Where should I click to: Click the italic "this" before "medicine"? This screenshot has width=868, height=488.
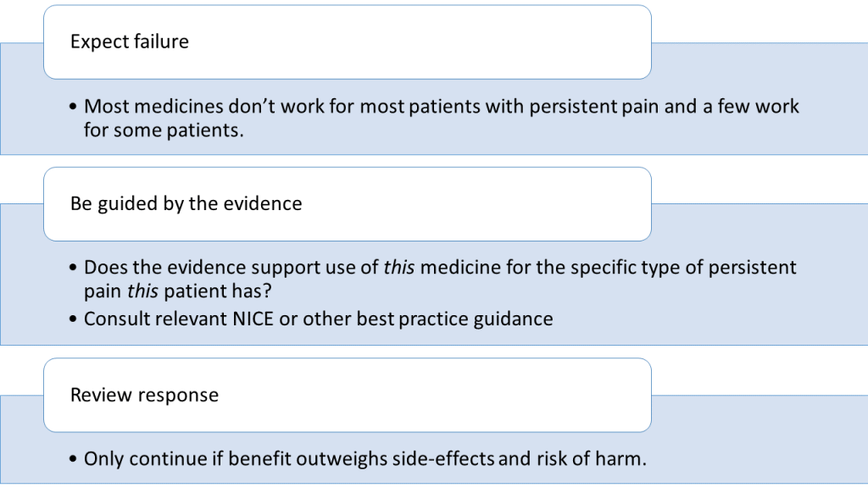tap(399, 267)
